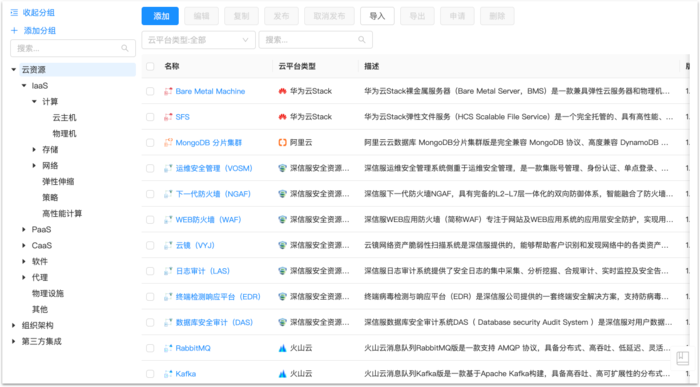Click the RabbitMQ service icon

(x=168, y=348)
